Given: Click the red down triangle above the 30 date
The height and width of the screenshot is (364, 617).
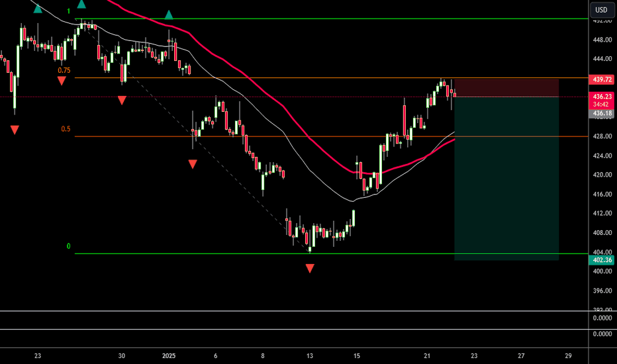Looking at the screenshot, I should [122, 100].
